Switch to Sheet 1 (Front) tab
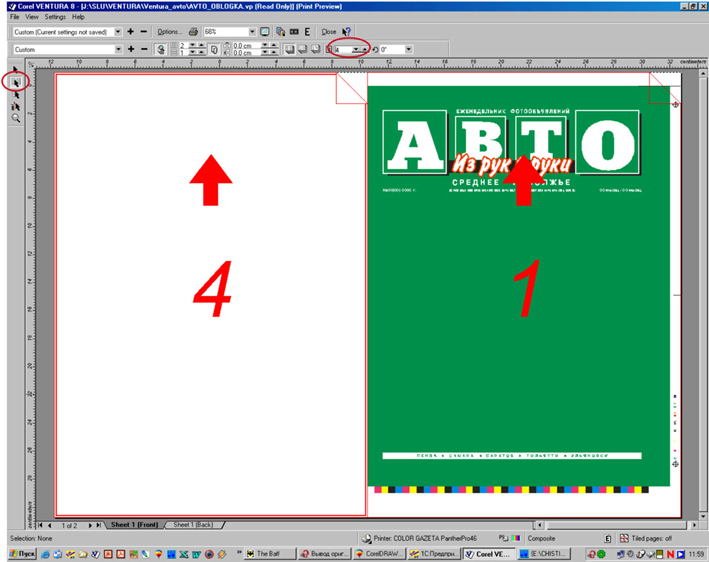This screenshot has width=709, height=562. (x=134, y=525)
